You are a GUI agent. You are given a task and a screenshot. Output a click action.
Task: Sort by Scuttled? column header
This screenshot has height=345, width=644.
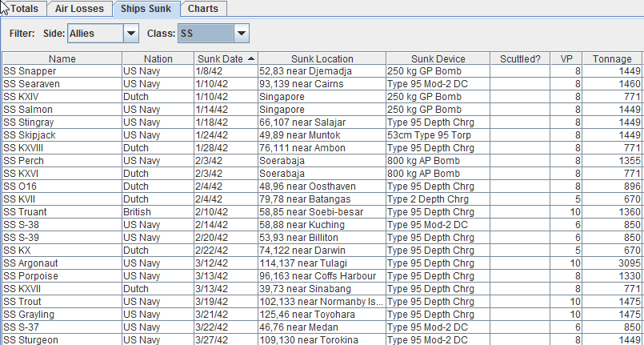[520, 58]
